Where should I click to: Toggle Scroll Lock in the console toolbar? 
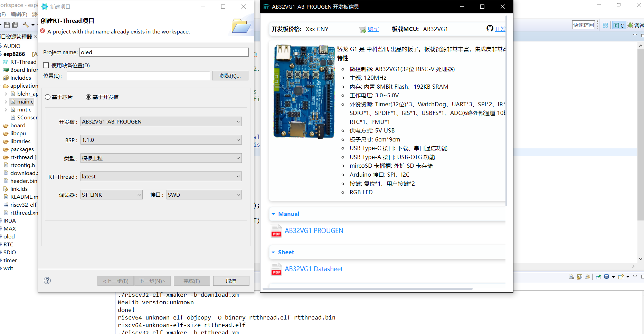tap(580, 276)
